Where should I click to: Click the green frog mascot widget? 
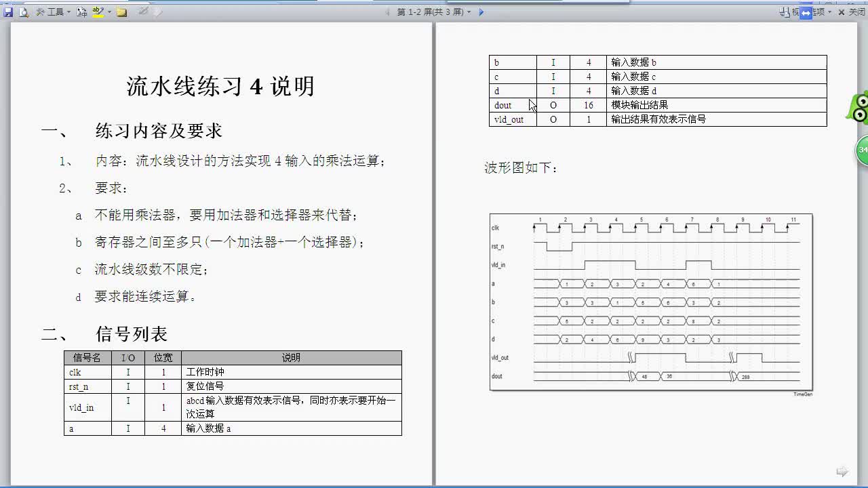pyautogui.click(x=858, y=108)
